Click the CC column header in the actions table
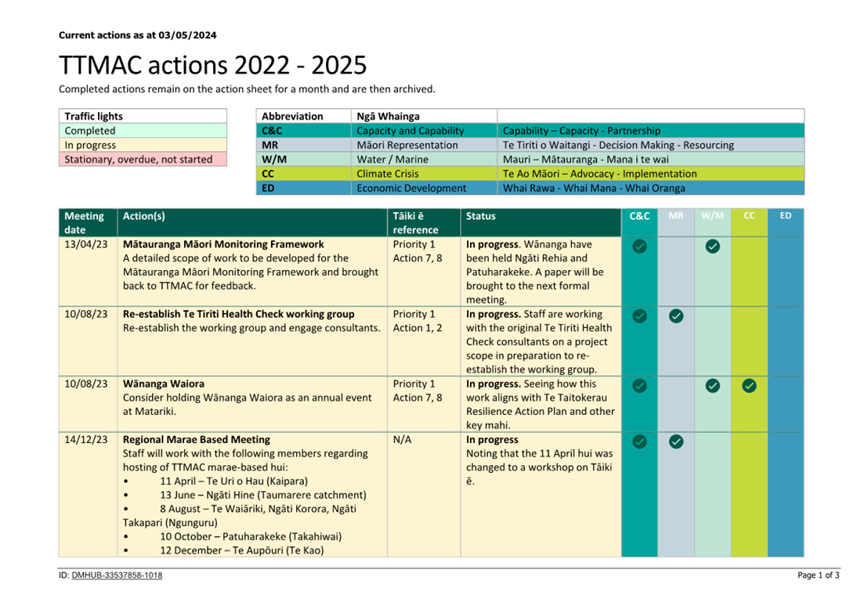Viewport: 868px width, 613px height. click(749, 222)
